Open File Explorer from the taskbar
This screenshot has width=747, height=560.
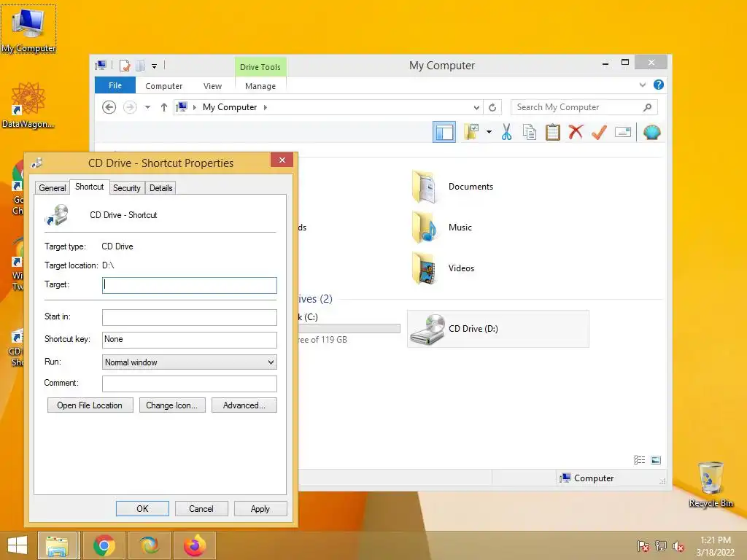[57, 545]
